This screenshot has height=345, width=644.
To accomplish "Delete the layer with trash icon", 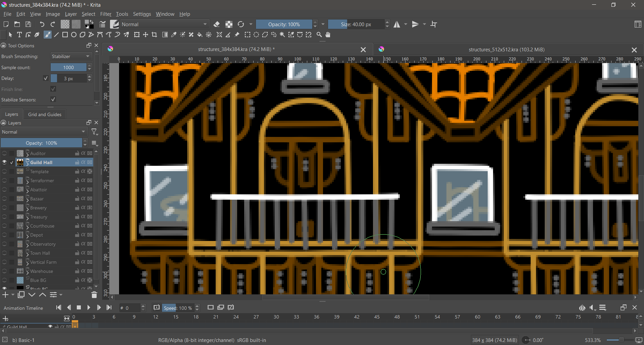I will coord(94,295).
